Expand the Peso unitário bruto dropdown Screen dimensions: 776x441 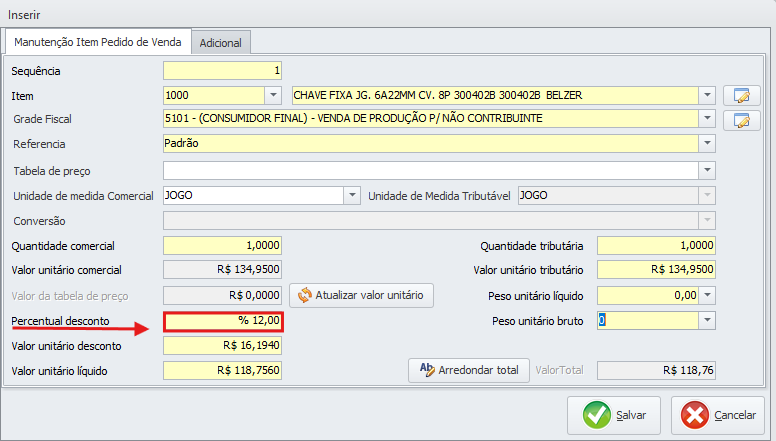pyautogui.click(x=708, y=320)
